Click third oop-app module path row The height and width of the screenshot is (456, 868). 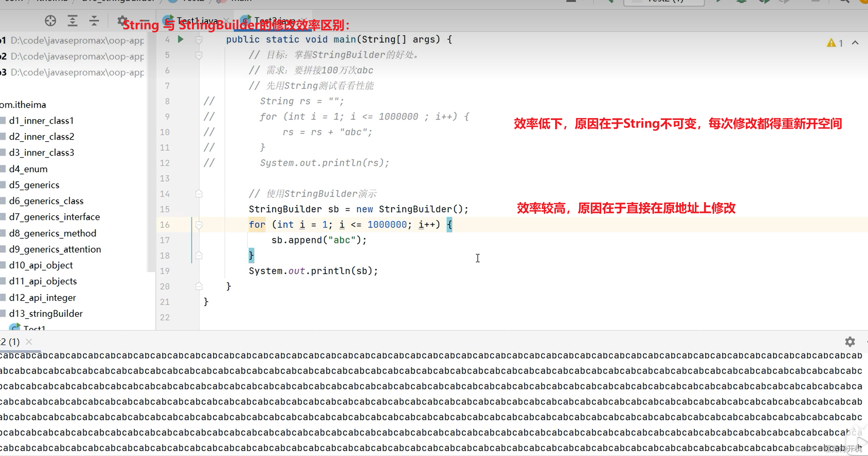tap(72, 73)
